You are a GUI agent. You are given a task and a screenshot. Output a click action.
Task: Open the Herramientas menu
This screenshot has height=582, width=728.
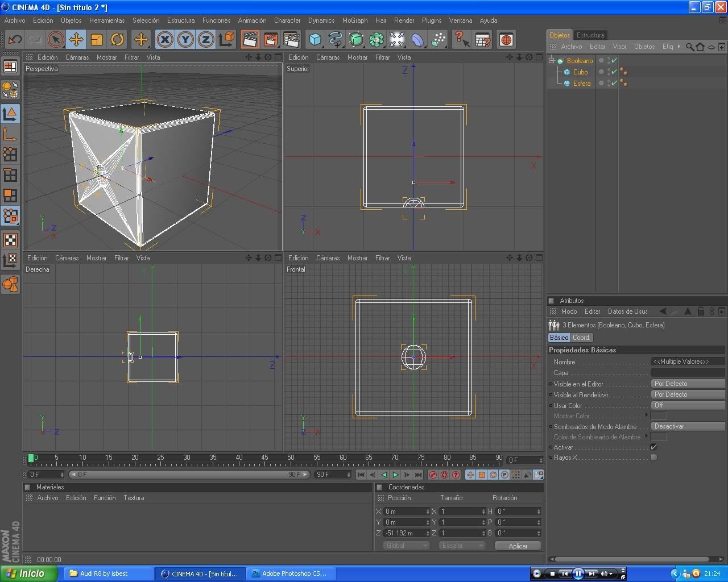107,20
